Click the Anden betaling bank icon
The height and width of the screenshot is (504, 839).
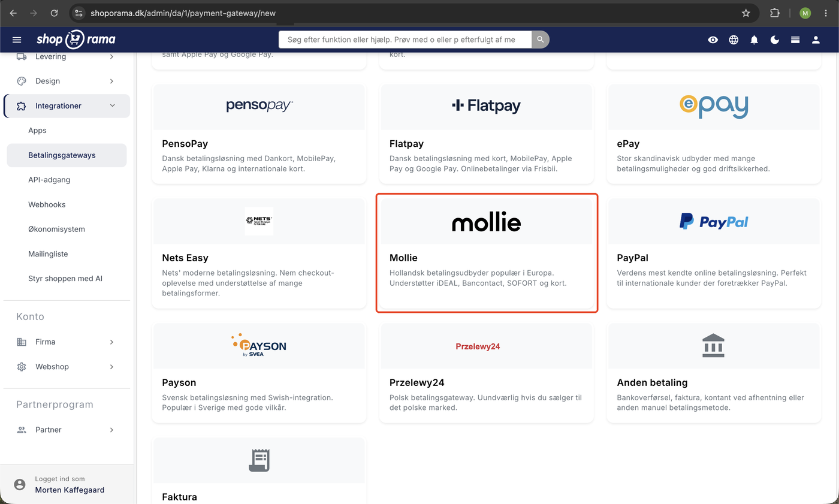(713, 346)
